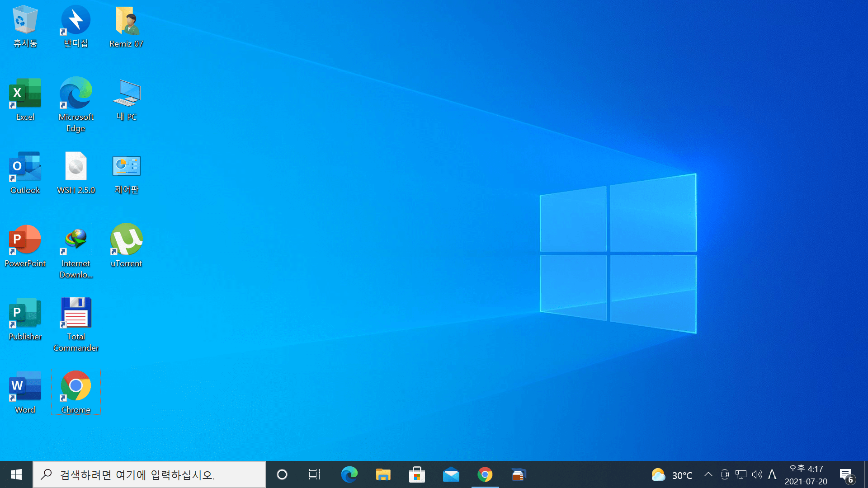Select the Total Commander desktop shortcut

point(76,324)
